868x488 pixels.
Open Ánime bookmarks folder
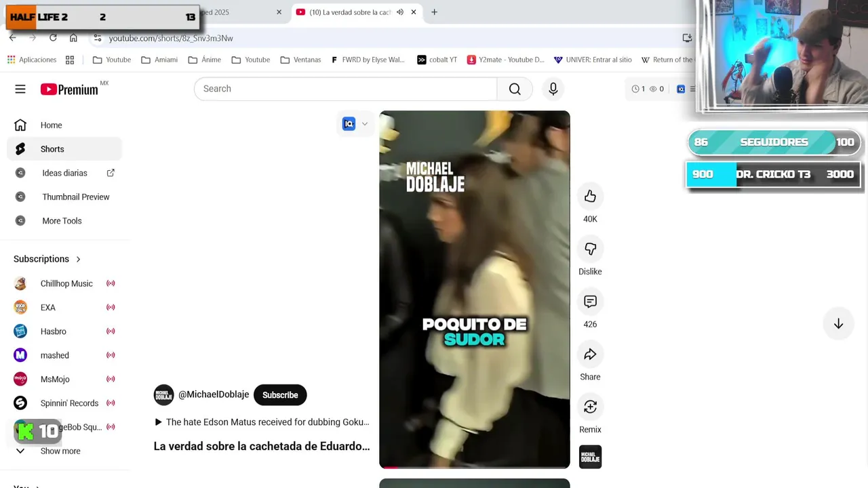click(x=205, y=60)
